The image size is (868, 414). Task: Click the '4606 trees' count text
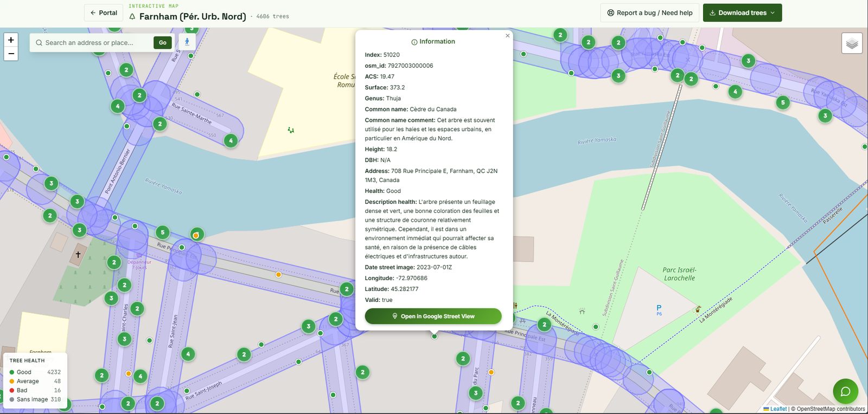(x=273, y=17)
